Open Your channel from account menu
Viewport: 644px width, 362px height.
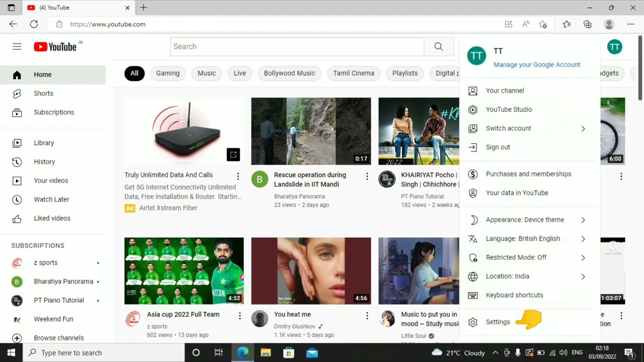527,90
